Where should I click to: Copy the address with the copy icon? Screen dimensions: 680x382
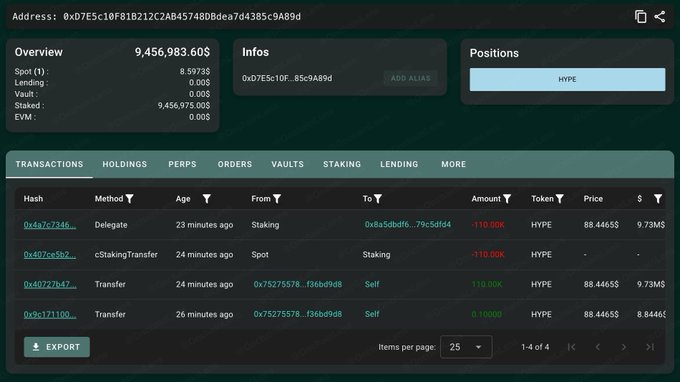pyautogui.click(x=641, y=16)
